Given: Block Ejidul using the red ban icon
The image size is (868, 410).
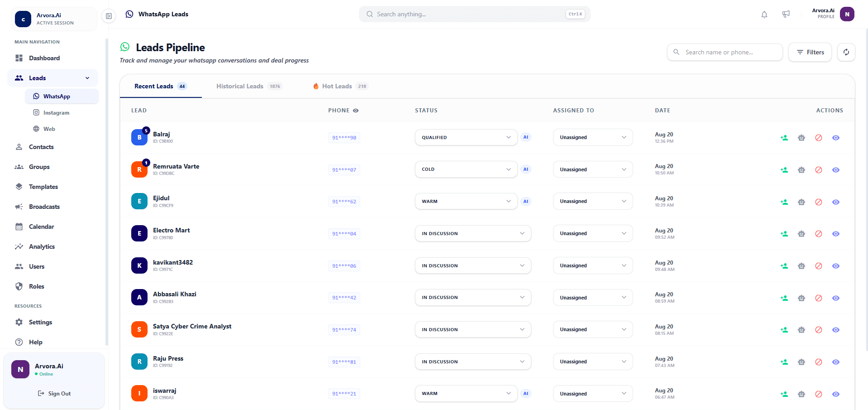Looking at the screenshot, I should pos(819,202).
